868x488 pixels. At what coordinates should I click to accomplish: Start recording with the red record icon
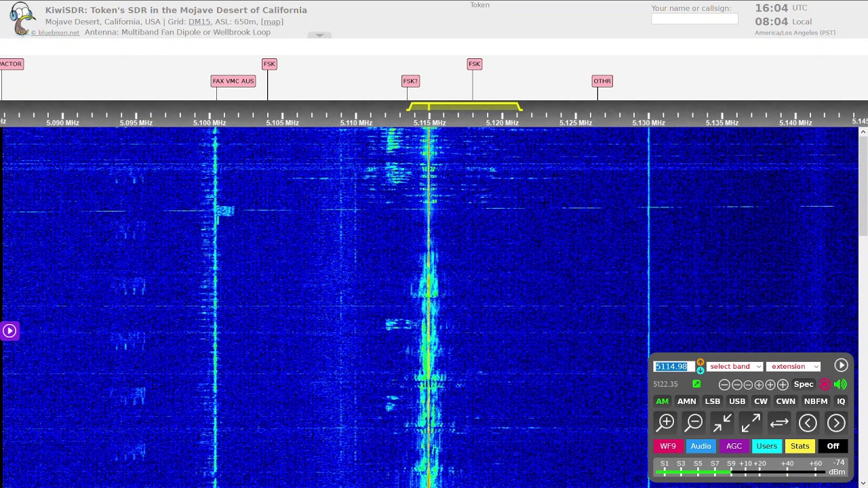pyautogui.click(x=825, y=384)
